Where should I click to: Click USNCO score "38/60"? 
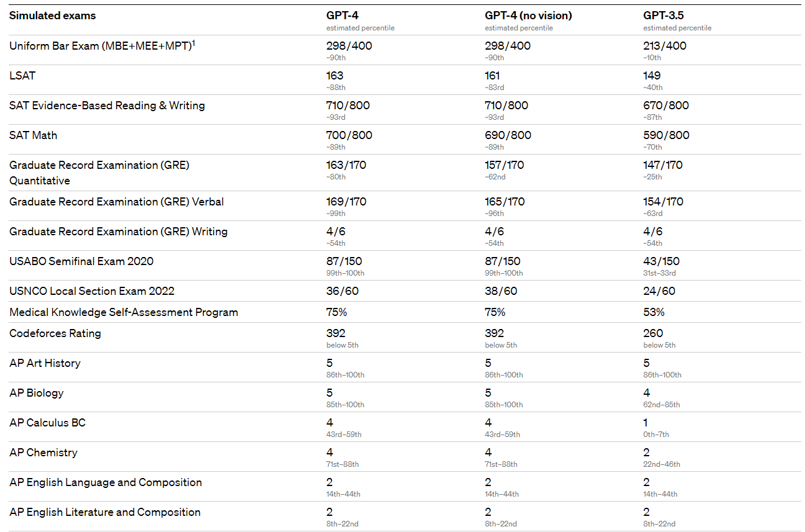pyautogui.click(x=501, y=291)
